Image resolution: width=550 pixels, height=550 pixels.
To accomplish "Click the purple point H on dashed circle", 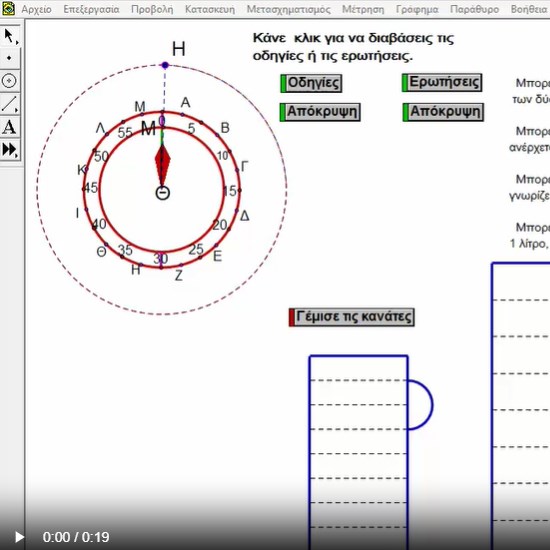I will coord(165,65).
